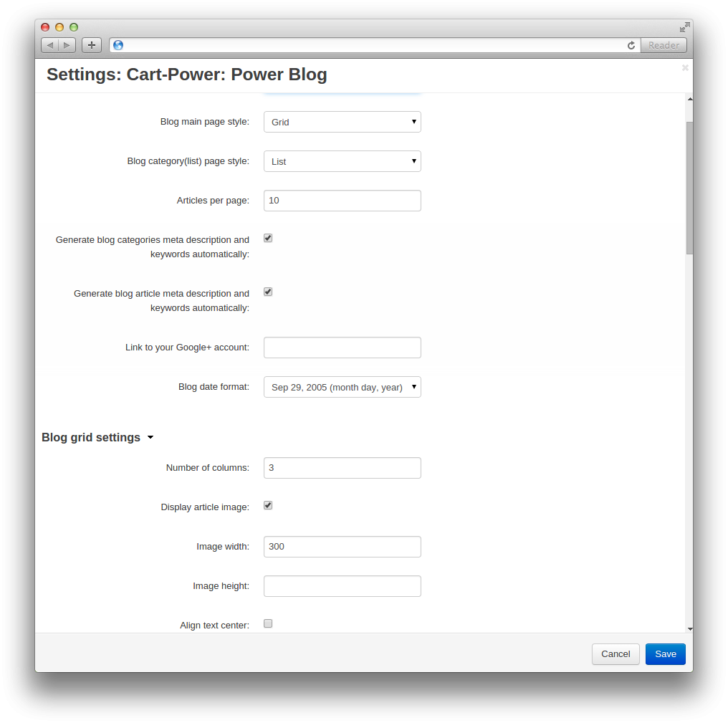
Task: Open Blog date format dropdown
Action: [343, 387]
